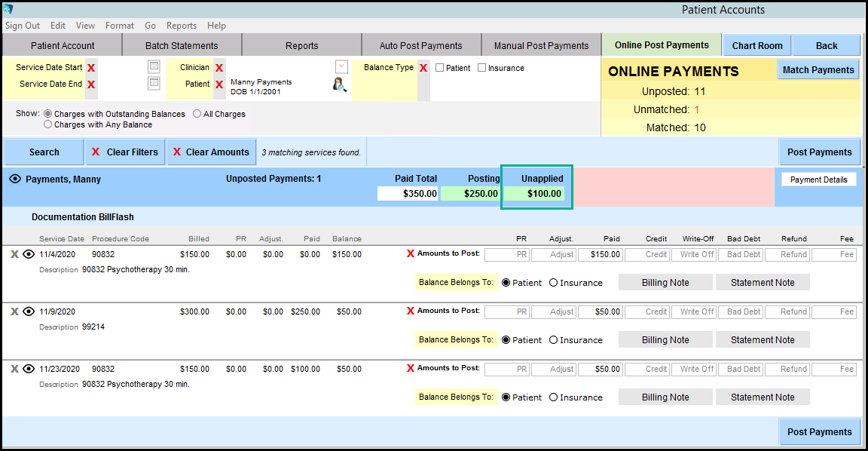Open the Reports menu in menu bar
868x451 pixels.
[181, 26]
